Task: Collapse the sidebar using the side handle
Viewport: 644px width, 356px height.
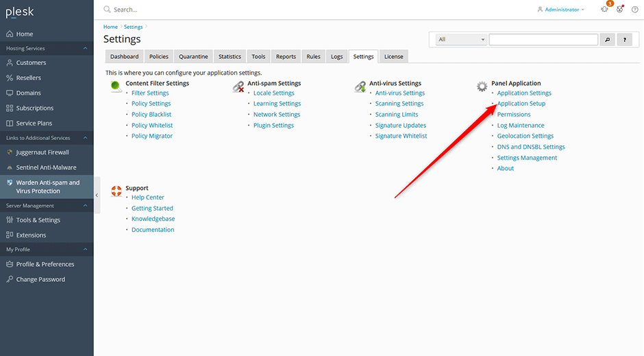Action: click(97, 195)
